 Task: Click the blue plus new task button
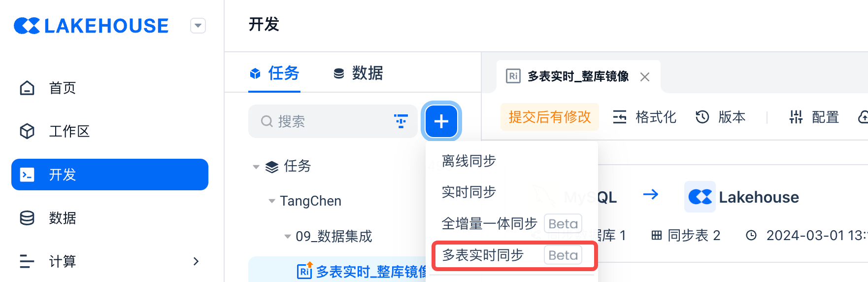(x=441, y=121)
